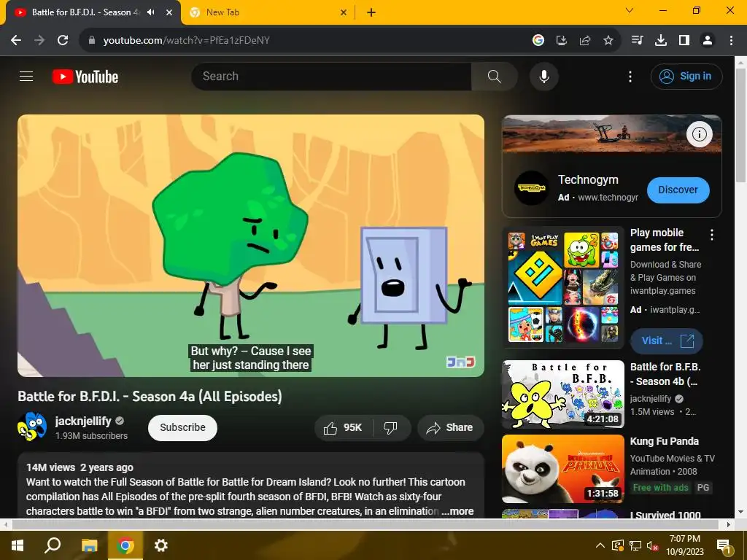The image size is (747, 560).
Task: Show hidden system tray icons
Action: [x=600, y=545]
